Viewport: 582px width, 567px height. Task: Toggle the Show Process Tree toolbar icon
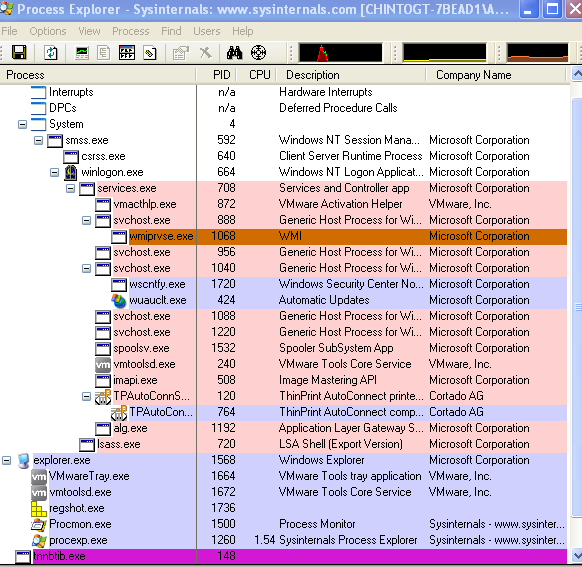pos(104,53)
